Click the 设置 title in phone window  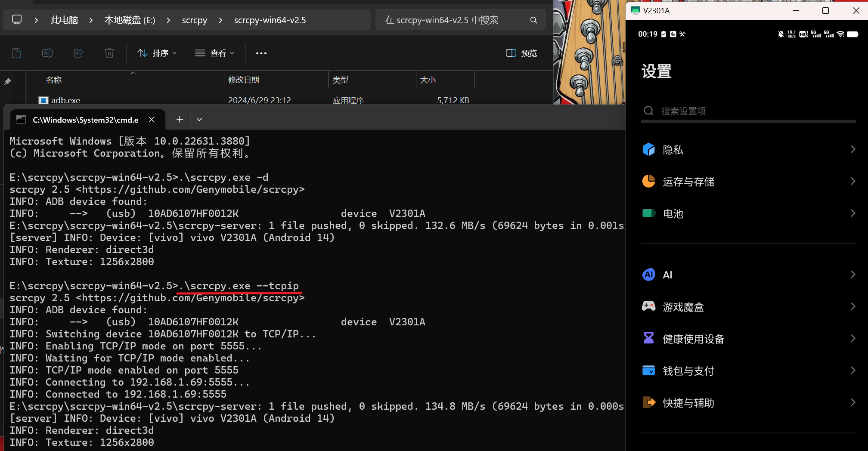pos(657,71)
